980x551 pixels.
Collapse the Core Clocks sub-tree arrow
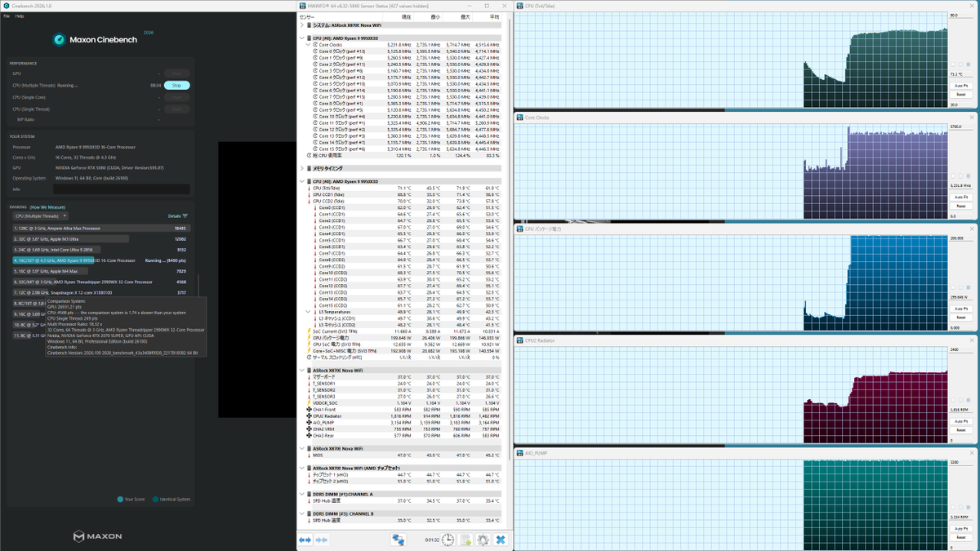[309, 45]
